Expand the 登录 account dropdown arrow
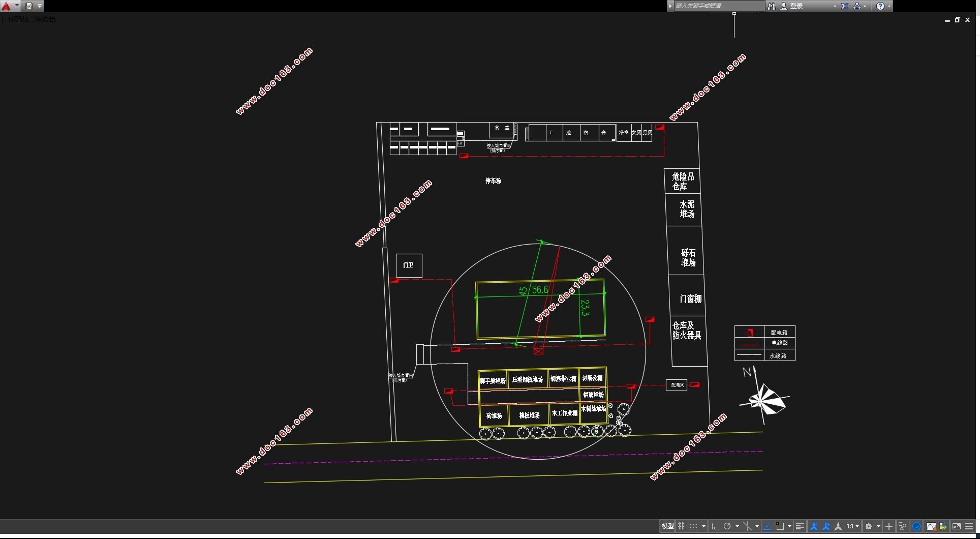The image size is (980, 539). (835, 6)
